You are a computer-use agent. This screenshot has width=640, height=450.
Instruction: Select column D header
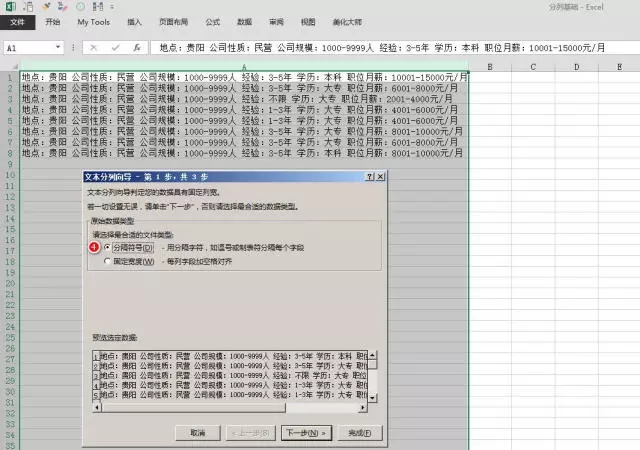click(x=576, y=67)
